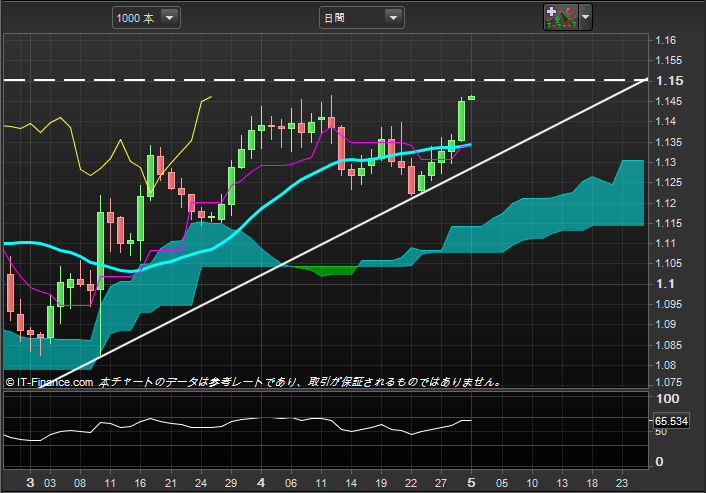Expand the arrow beside the indicator icon
This screenshot has height=493, width=706.
pos(585,18)
